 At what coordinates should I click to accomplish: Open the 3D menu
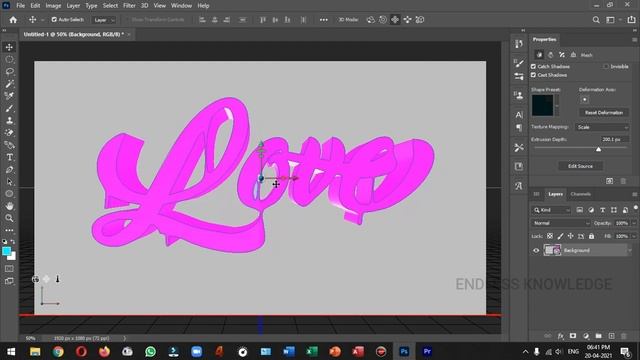[144, 6]
